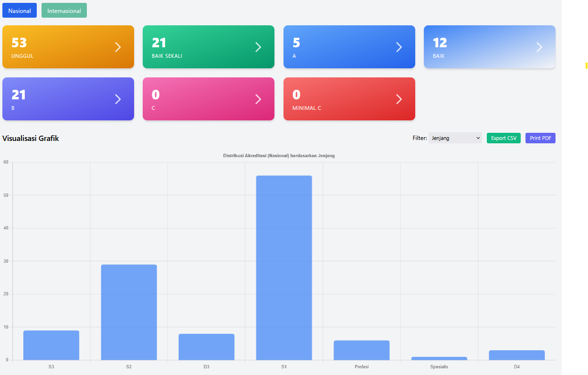Click the D3 bar in the chart

coord(206,347)
